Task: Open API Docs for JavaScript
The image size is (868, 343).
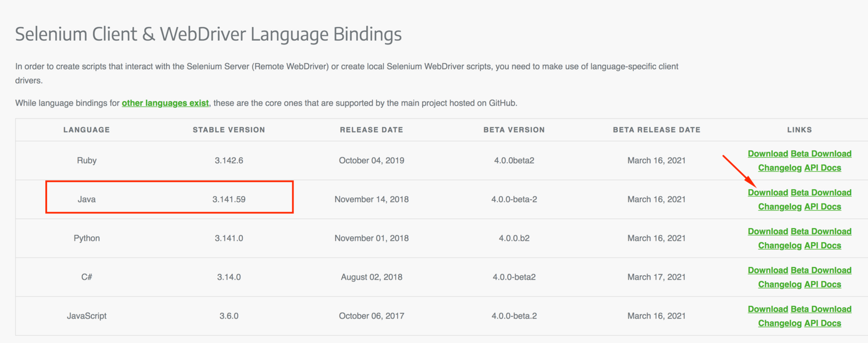Action: 822,323
